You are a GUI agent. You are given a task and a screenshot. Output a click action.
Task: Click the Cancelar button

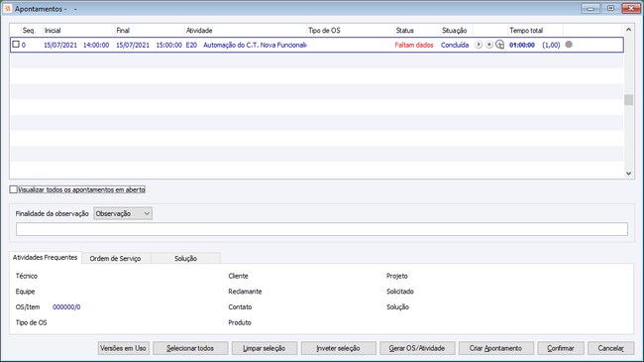610,348
